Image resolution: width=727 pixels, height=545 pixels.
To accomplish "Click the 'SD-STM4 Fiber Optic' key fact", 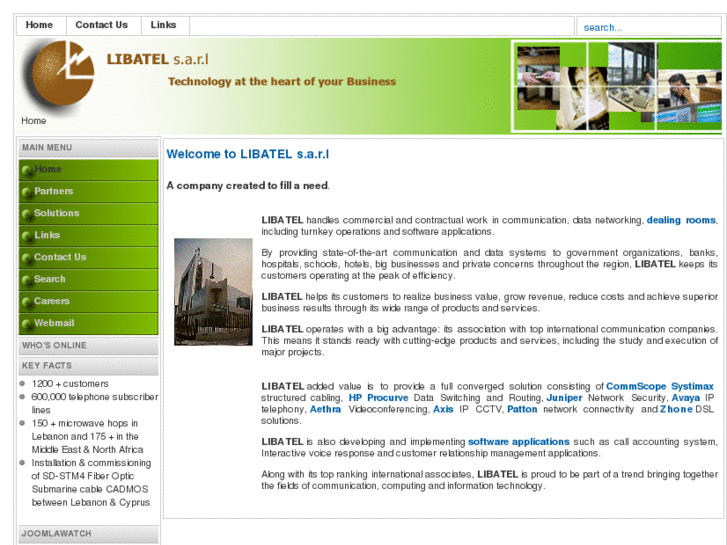I will [x=91, y=483].
